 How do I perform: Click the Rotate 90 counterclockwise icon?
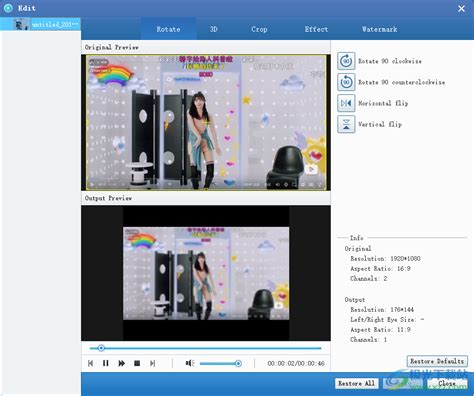pos(346,82)
